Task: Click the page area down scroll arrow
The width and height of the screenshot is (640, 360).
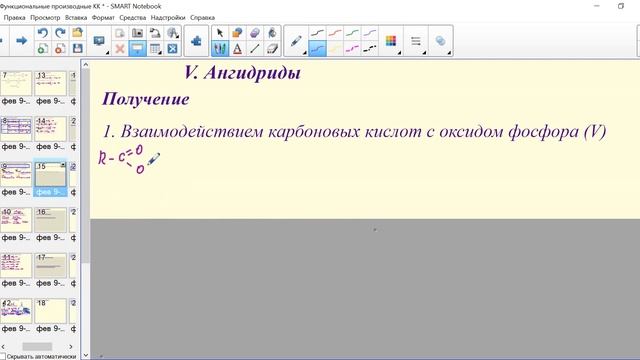Action: 85,355
